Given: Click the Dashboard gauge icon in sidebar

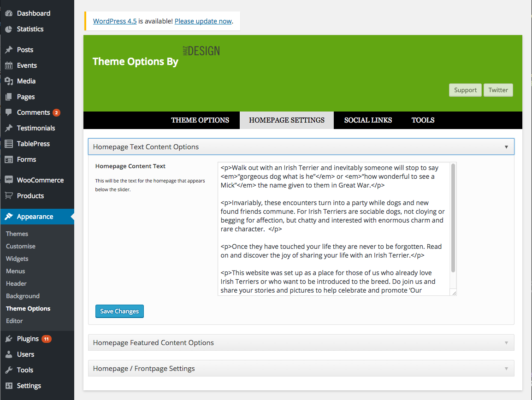Looking at the screenshot, I should point(9,13).
